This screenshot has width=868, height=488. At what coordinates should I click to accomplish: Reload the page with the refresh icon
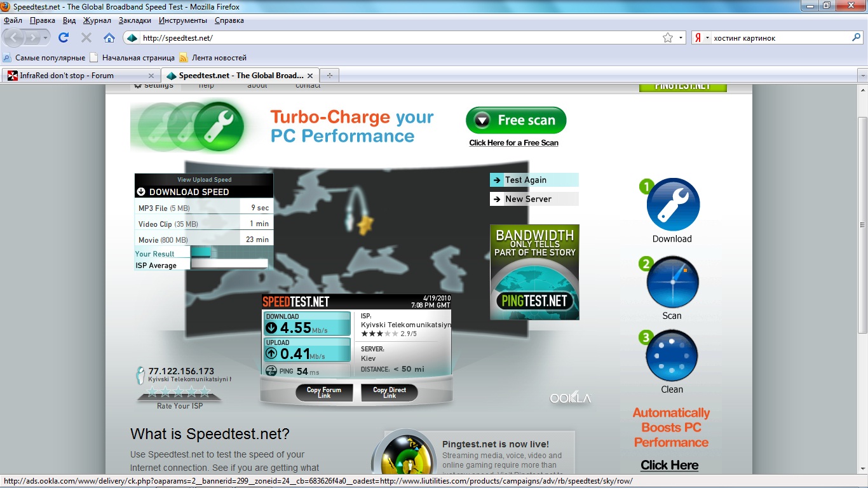click(64, 38)
